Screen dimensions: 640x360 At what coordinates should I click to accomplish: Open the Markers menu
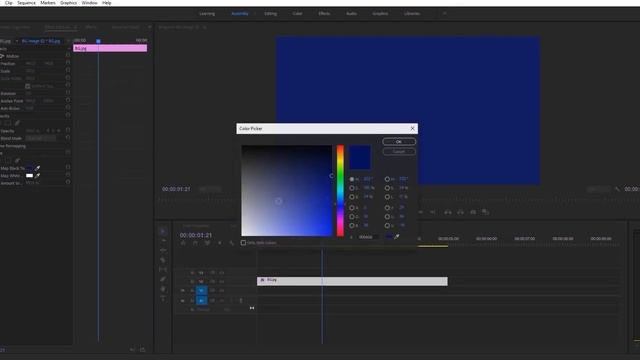point(48,3)
